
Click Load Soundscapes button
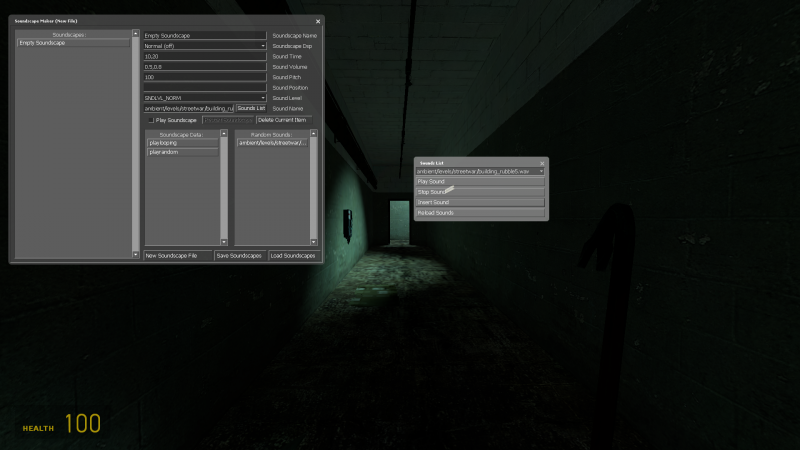point(294,256)
